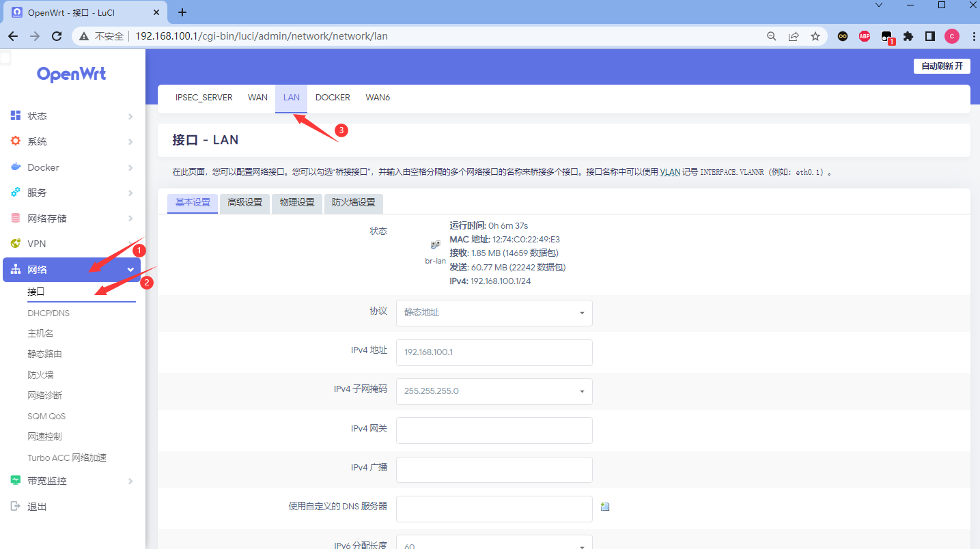Expand the 网络存储 menu chevron

click(x=130, y=219)
